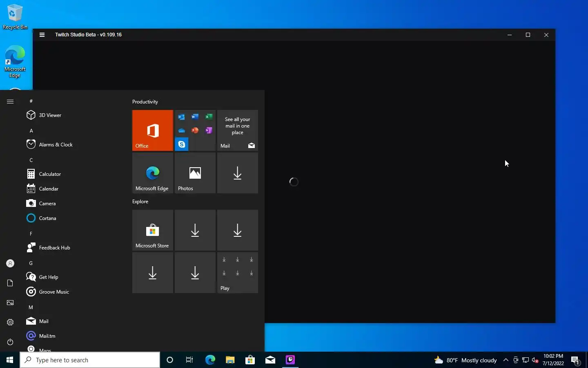The width and height of the screenshot is (588, 368).
Task: Select Twitch Studio on taskbar
Action: 290,360
